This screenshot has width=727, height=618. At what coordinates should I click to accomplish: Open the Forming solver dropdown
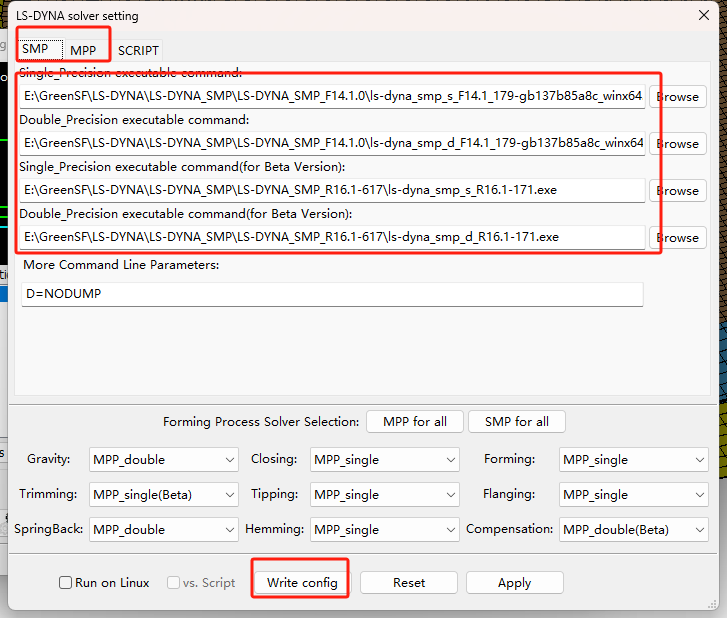634,459
